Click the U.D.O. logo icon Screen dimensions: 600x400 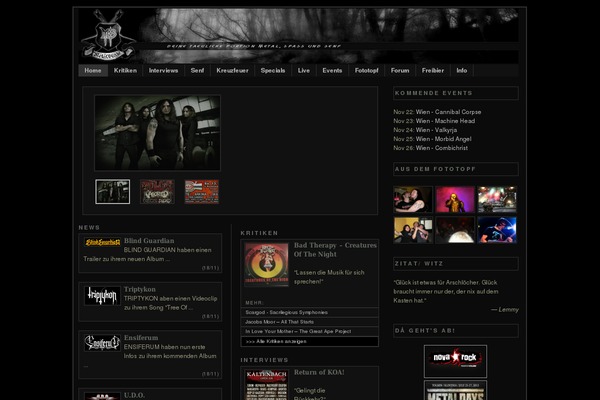click(103, 396)
